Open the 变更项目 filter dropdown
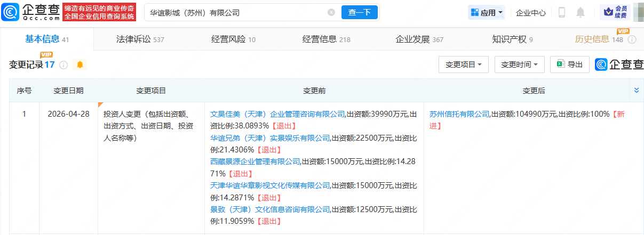Viewport: 644px width, 235px height. click(x=464, y=64)
